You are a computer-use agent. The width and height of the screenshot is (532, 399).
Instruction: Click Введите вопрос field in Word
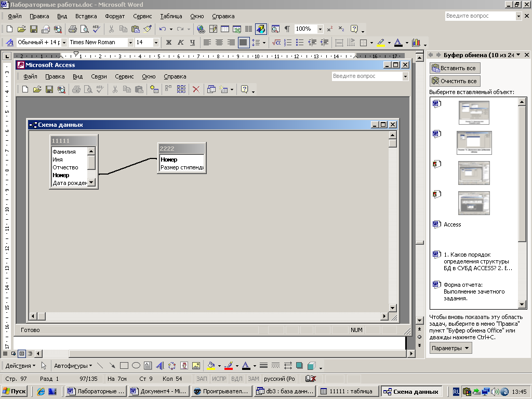coord(480,16)
